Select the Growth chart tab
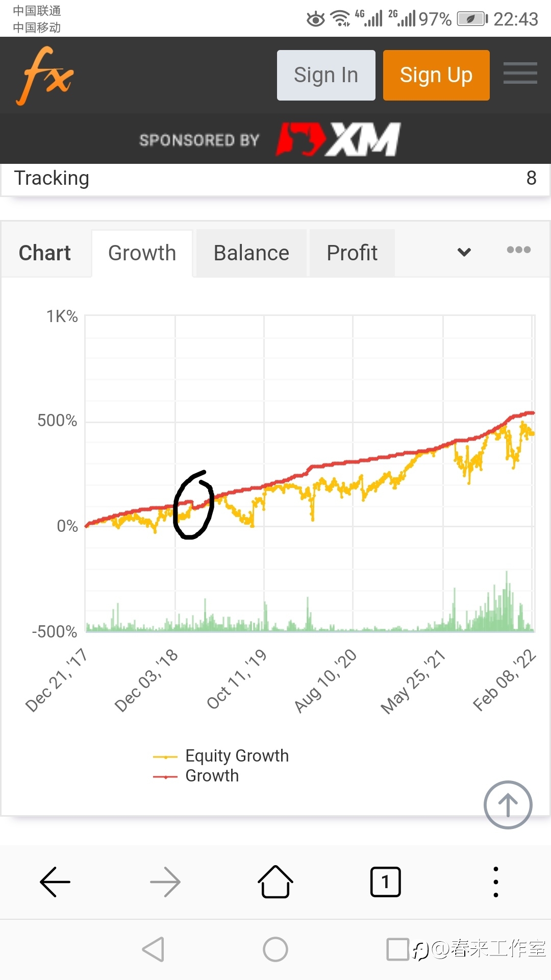This screenshot has width=551, height=980. click(x=142, y=253)
